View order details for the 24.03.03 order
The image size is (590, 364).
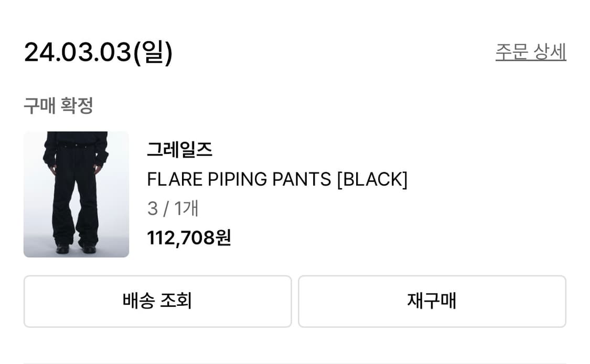530,52
